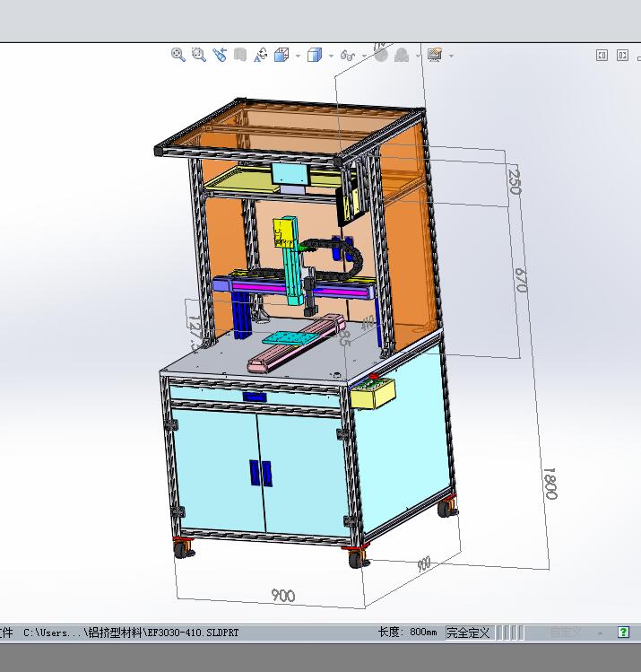This screenshot has width=641, height=672.
Task: Click the front-right caster wheel
Action: [x=358, y=558]
